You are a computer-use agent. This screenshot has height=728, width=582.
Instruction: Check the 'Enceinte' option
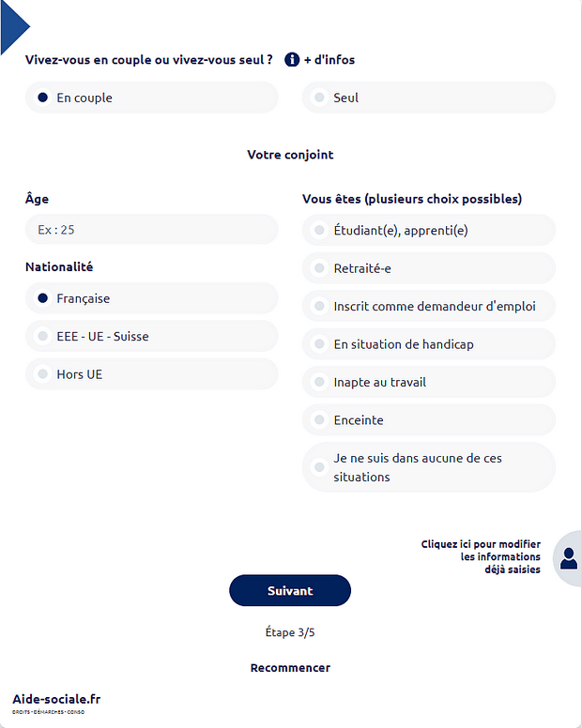[320, 420]
